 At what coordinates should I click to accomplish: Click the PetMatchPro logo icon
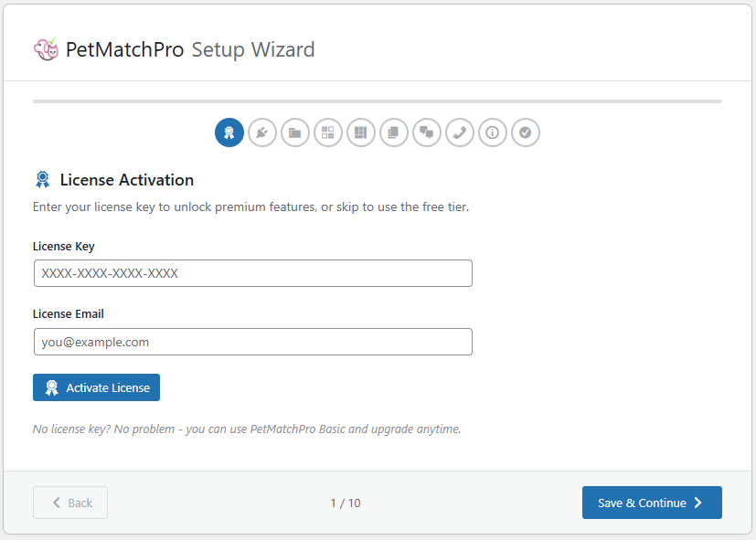[x=46, y=49]
